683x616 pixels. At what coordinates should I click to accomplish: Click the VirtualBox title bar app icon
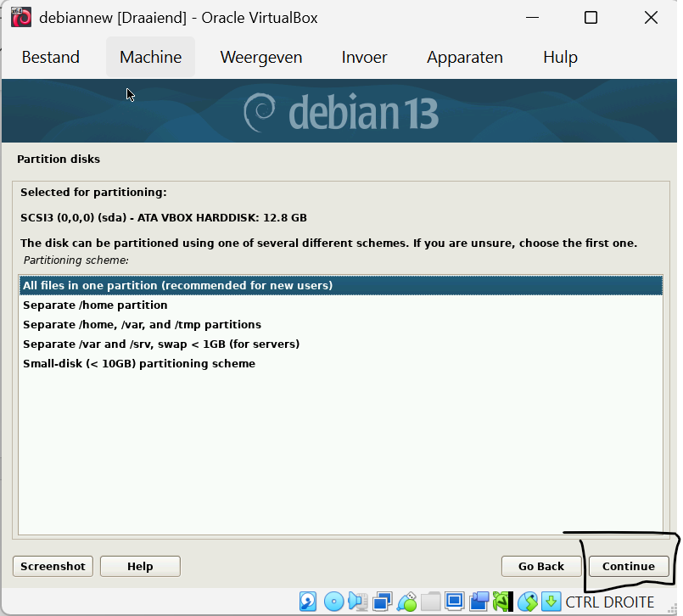tap(21, 18)
